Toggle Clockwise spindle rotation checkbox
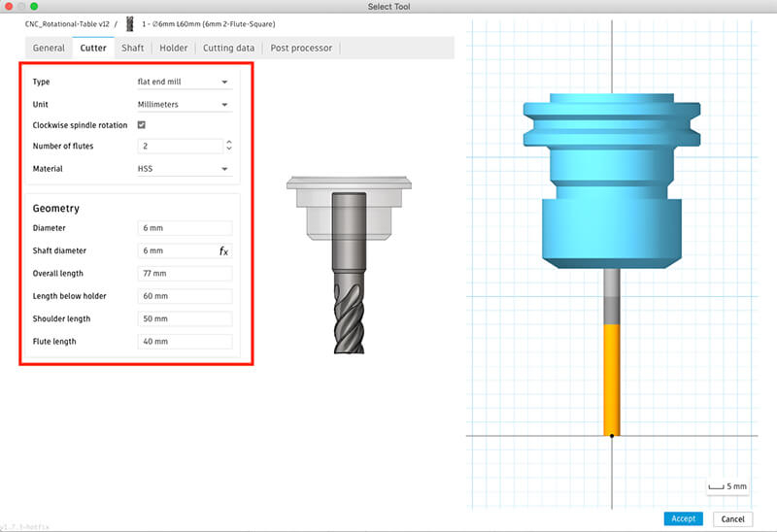This screenshot has width=777, height=532. (142, 125)
